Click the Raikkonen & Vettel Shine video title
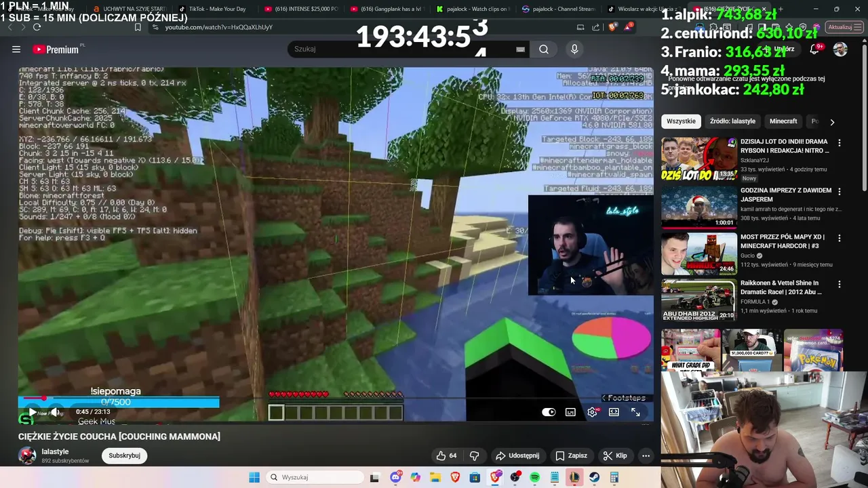Image resolution: width=868 pixels, height=488 pixels. pos(781,287)
